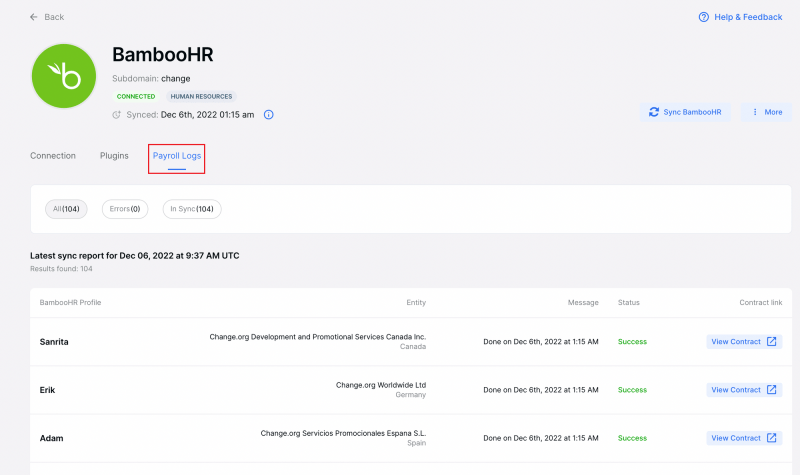
Task: Click the Done message in Adam's row
Action: click(541, 438)
